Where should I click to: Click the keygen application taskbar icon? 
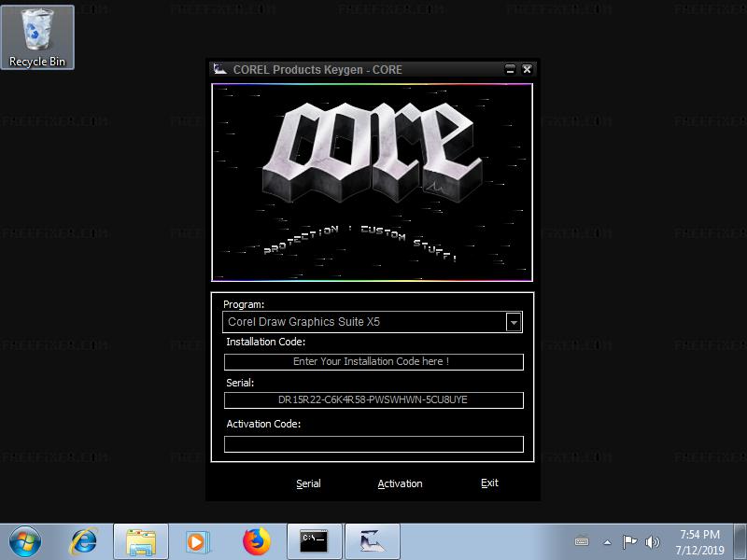(x=372, y=541)
